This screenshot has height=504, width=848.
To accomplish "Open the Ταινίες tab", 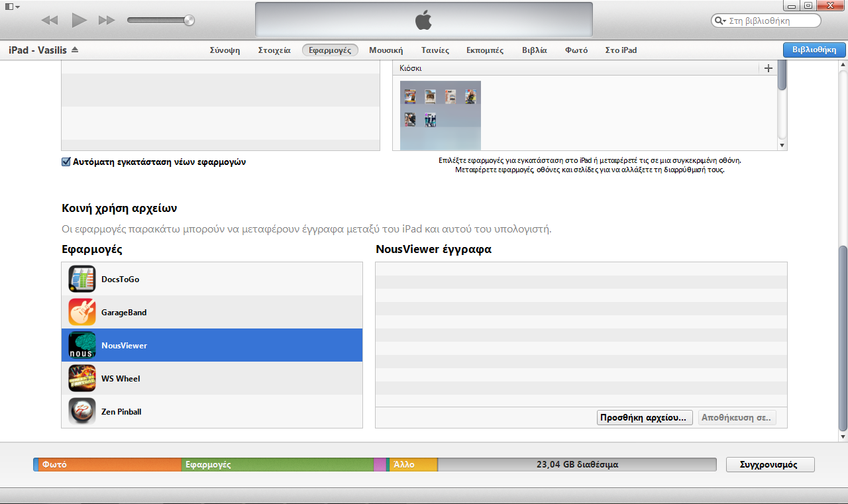I will pos(435,50).
